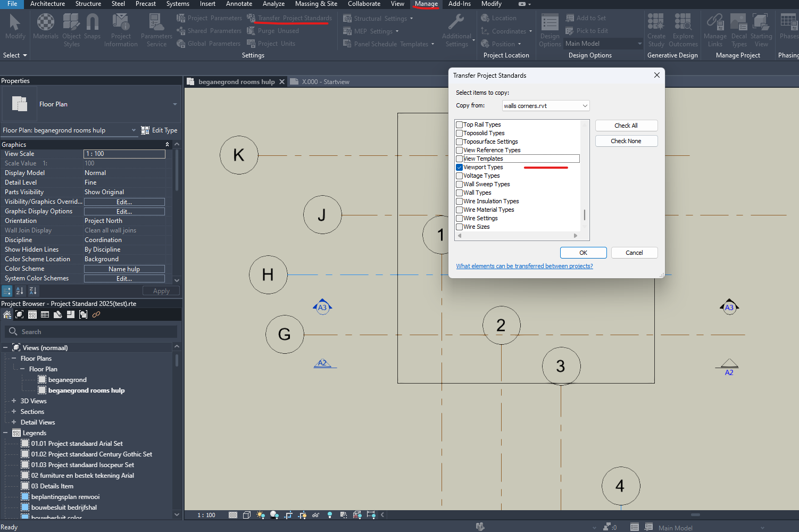Check the Wall Types checkbox

coord(459,192)
